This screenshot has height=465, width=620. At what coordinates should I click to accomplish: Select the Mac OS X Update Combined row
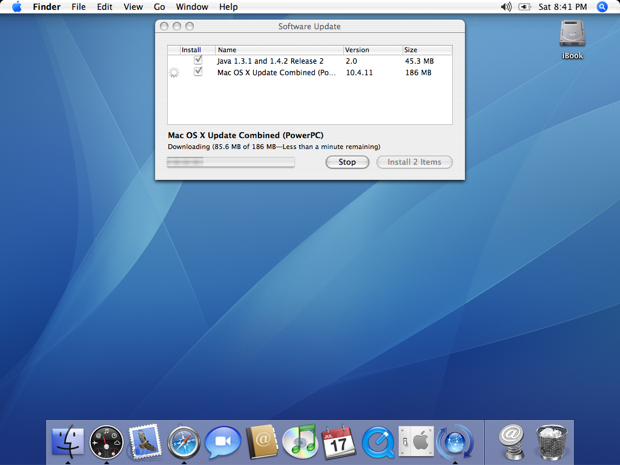310,72
